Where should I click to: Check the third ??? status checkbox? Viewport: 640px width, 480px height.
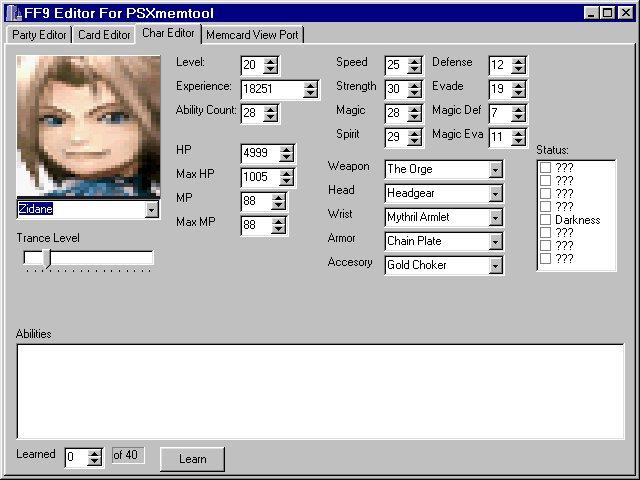click(546, 193)
